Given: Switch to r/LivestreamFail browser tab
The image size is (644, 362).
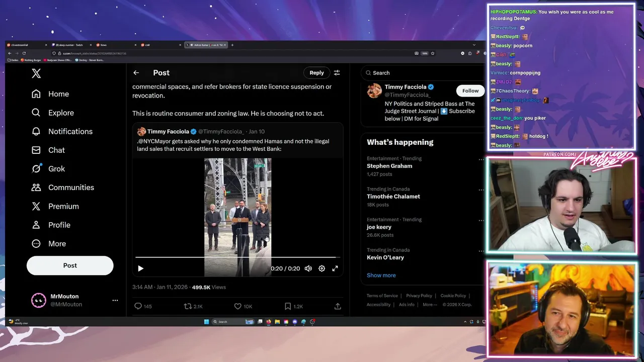Looking at the screenshot, I should click(27, 45).
